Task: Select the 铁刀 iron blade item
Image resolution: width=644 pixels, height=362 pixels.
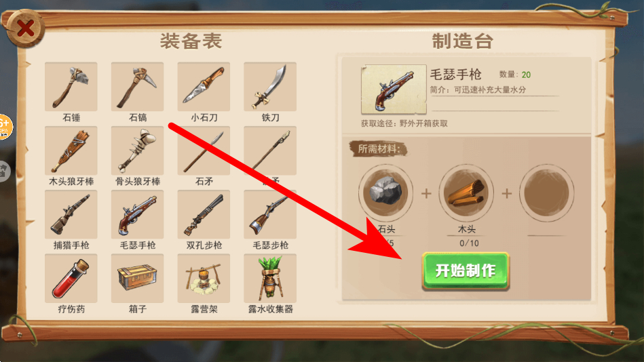Action: tap(270, 87)
